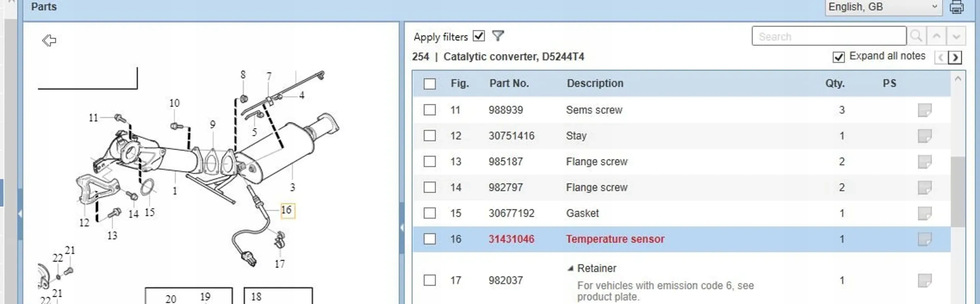
Task: Click callout 3 in the diagram
Action: coord(292,187)
